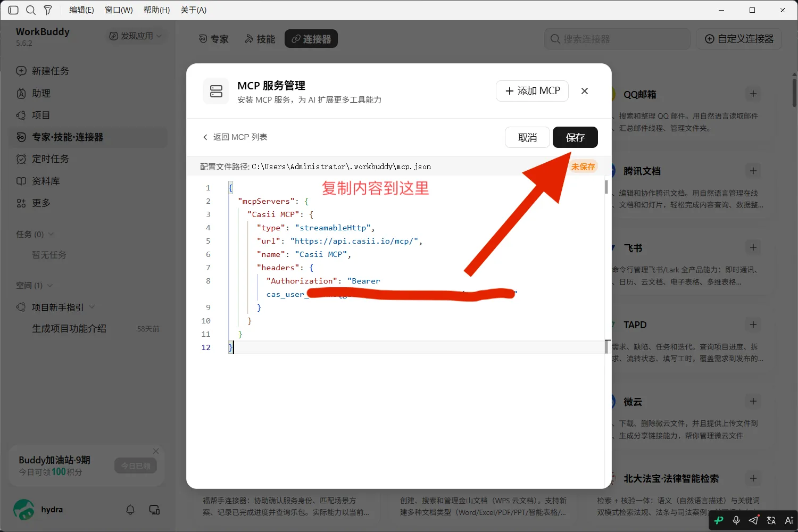Open the search magnifier in title bar
798x532 pixels.
31,10
